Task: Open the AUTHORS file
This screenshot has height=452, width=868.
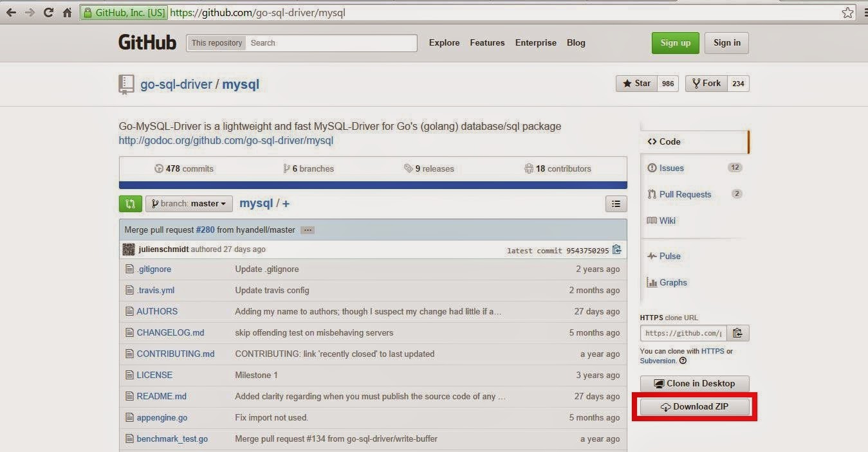Action: (x=157, y=312)
